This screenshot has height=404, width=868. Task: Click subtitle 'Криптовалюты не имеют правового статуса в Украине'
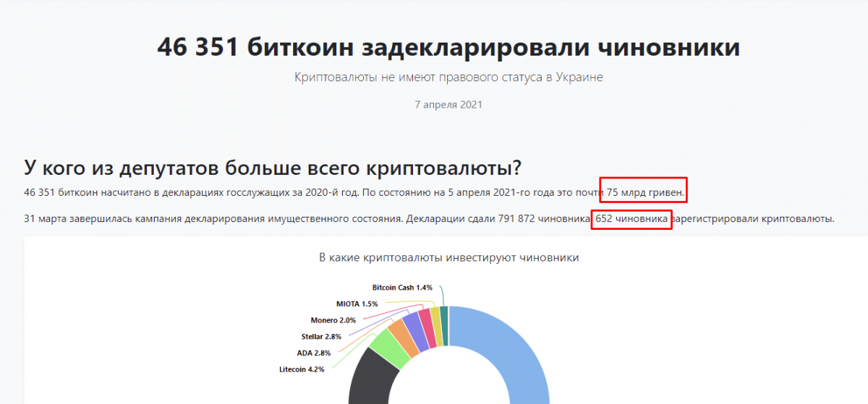tap(448, 77)
